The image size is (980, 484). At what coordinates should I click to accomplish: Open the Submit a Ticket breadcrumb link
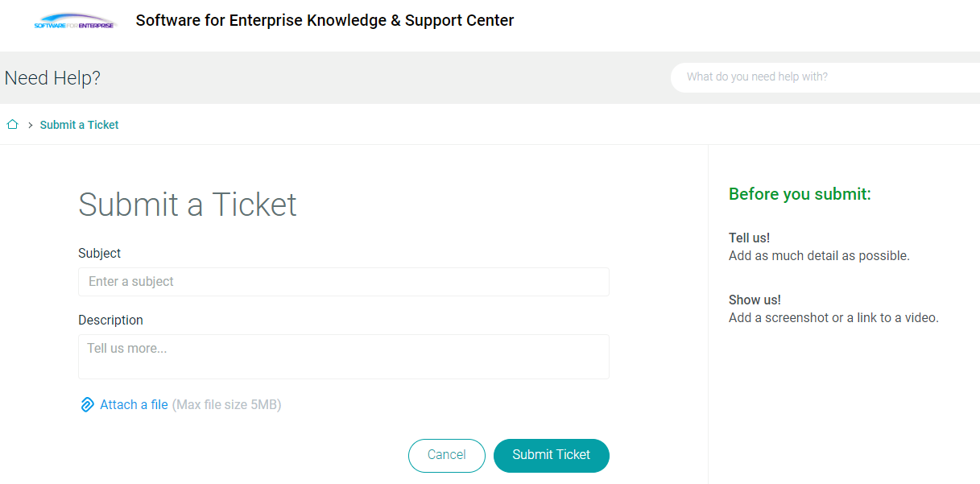pyautogui.click(x=79, y=125)
